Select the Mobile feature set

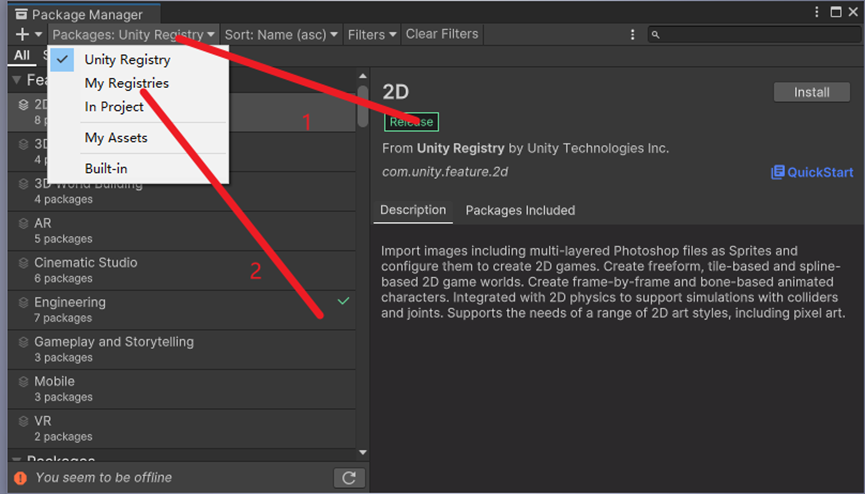pos(182,390)
